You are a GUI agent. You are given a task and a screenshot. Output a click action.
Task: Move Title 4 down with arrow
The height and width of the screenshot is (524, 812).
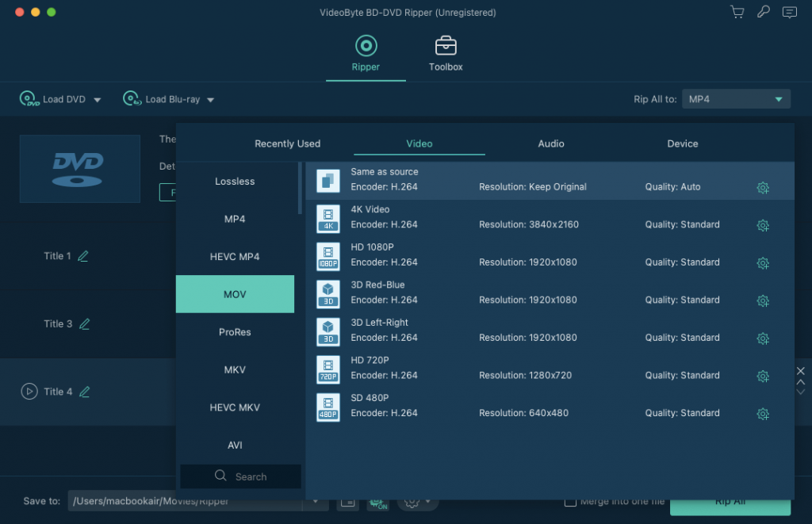pyautogui.click(x=801, y=392)
